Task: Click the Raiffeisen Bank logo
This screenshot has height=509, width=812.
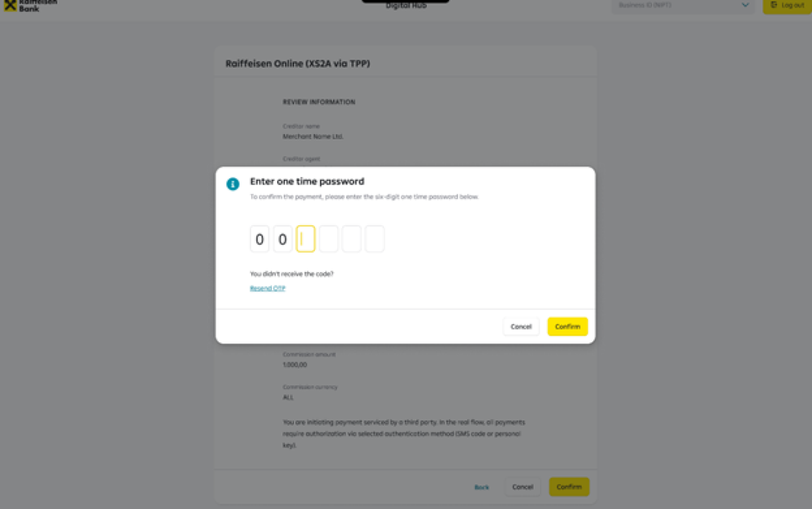Action: (30, 5)
